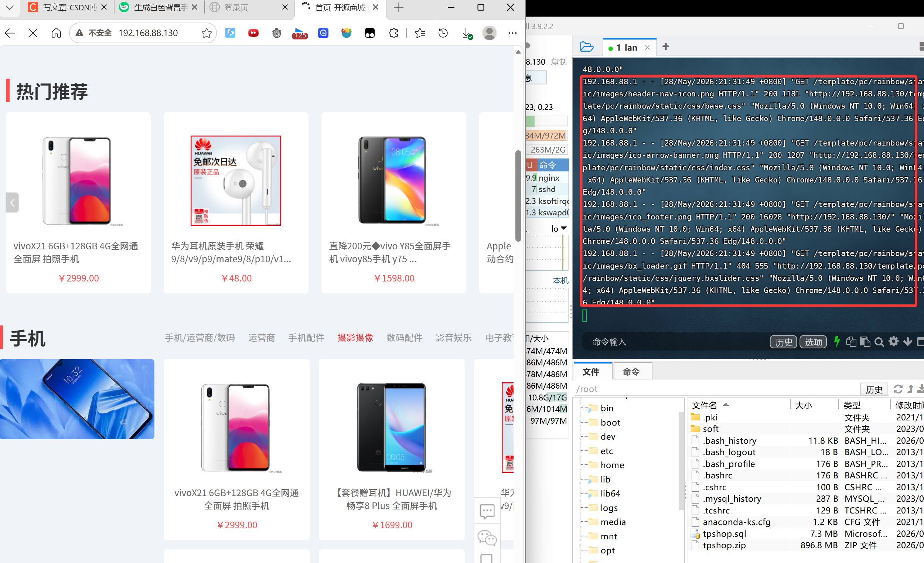Go up one directory in file panel
The width and height of the screenshot is (924, 563).
click(x=910, y=389)
